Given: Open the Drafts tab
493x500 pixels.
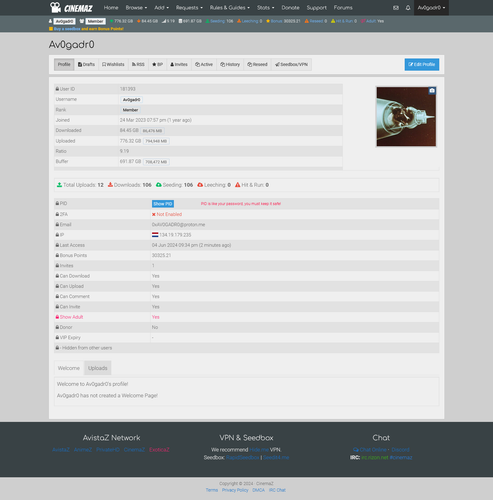Looking at the screenshot, I should pos(86,64).
